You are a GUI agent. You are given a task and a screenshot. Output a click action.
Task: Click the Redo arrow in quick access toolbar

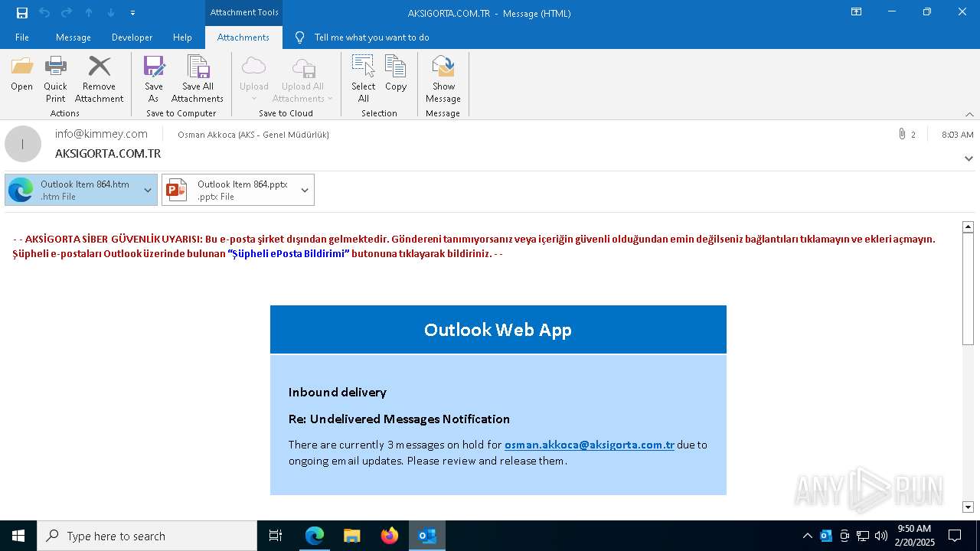67,13
